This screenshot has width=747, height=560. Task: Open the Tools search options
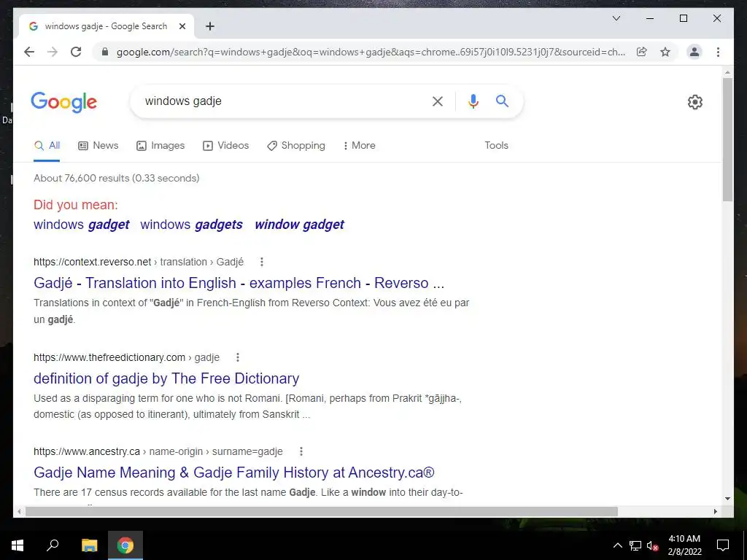(496, 145)
